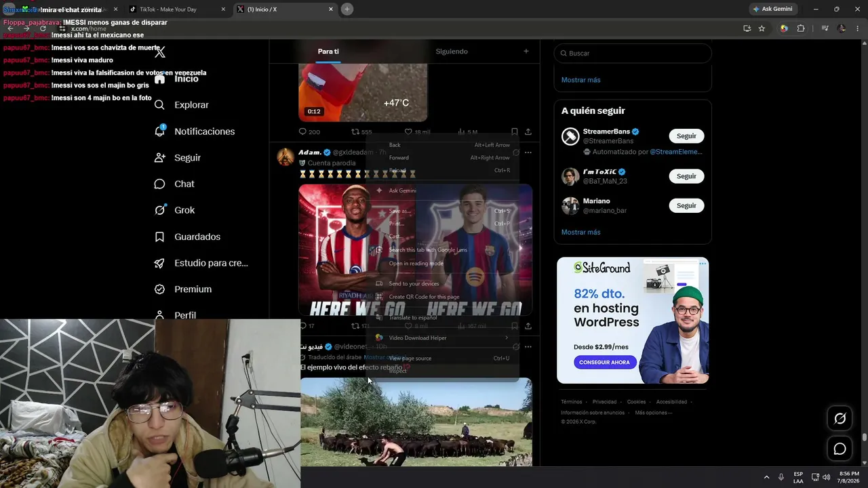
Task: Select Save as in the context menu
Action: pyautogui.click(x=442, y=211)
